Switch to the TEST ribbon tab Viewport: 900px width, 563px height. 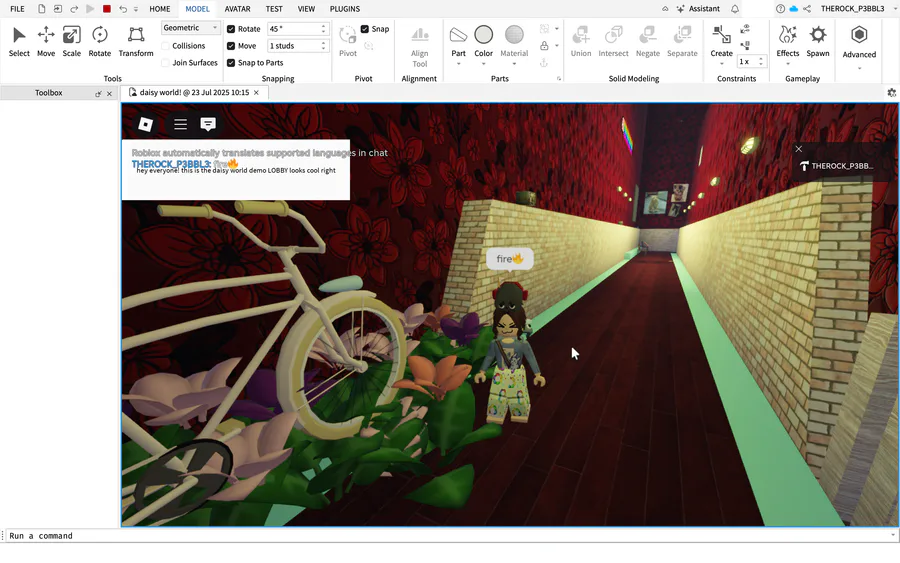click(x=274, y=9)
